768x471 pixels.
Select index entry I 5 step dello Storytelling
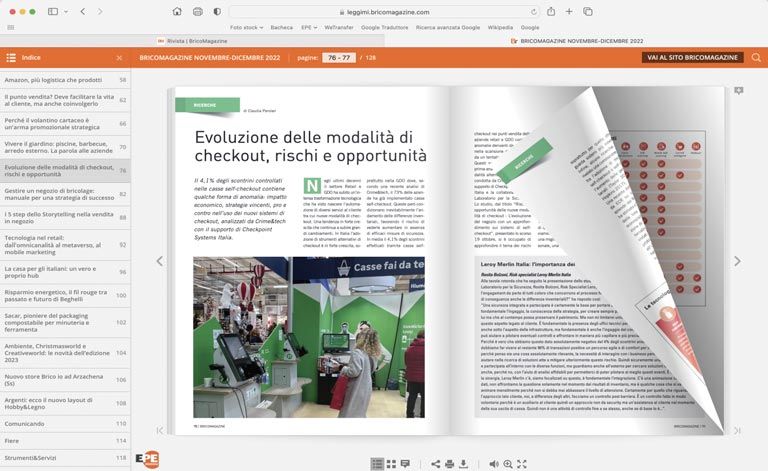point(65,217)
